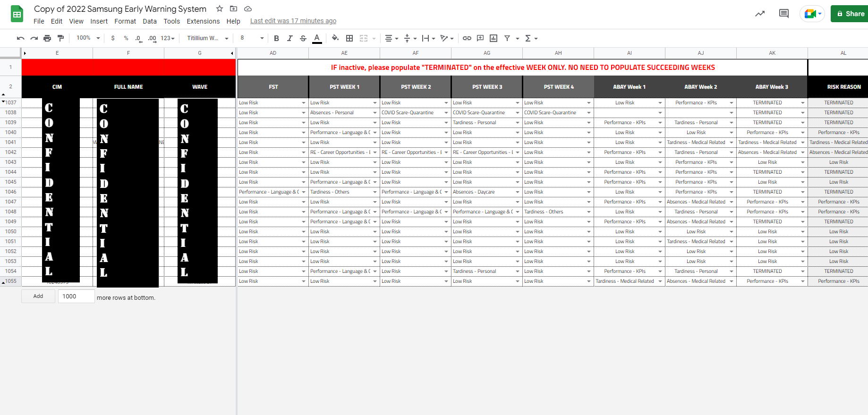Viewport: 868px width, 415px height.
Task: Insert a chart icon
Action: click(494, 38)
